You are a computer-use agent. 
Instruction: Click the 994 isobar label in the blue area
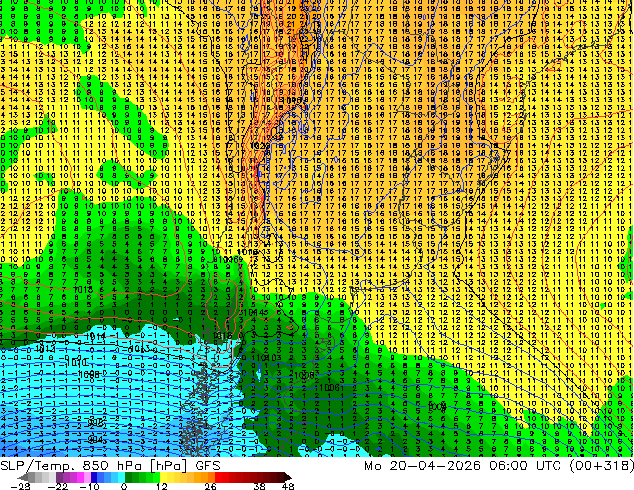tap(95, 439)
